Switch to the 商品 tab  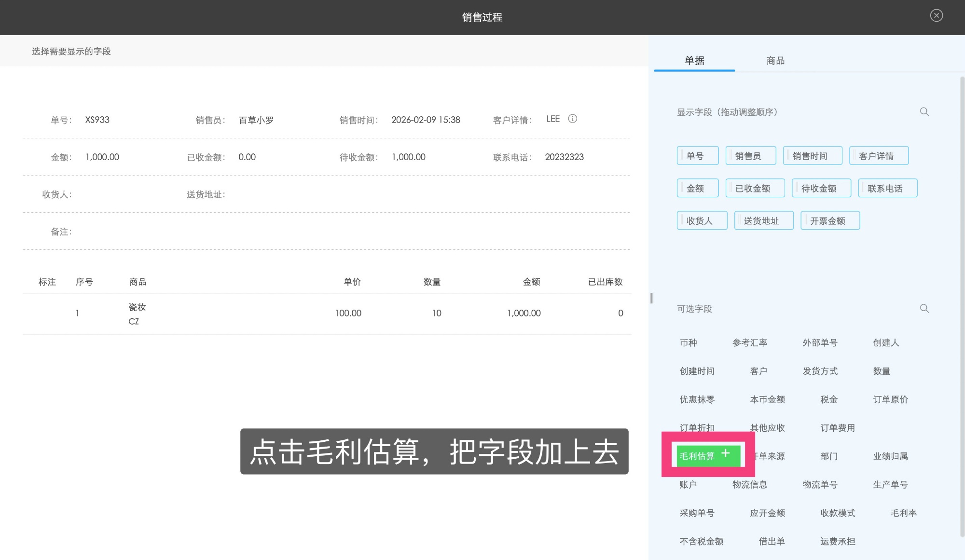pyautogui.click(x=774, y=60)
